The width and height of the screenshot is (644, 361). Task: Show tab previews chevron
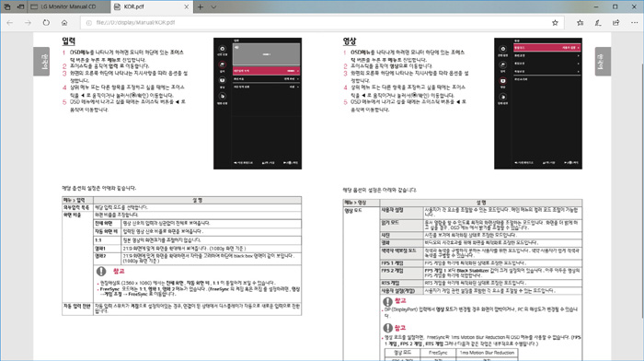[x=213, y=7]
